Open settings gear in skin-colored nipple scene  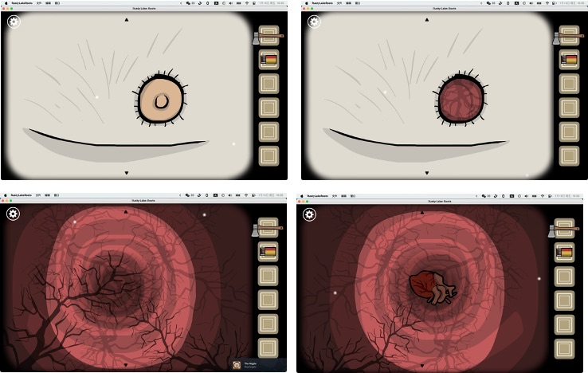click(x=14, y=22)
